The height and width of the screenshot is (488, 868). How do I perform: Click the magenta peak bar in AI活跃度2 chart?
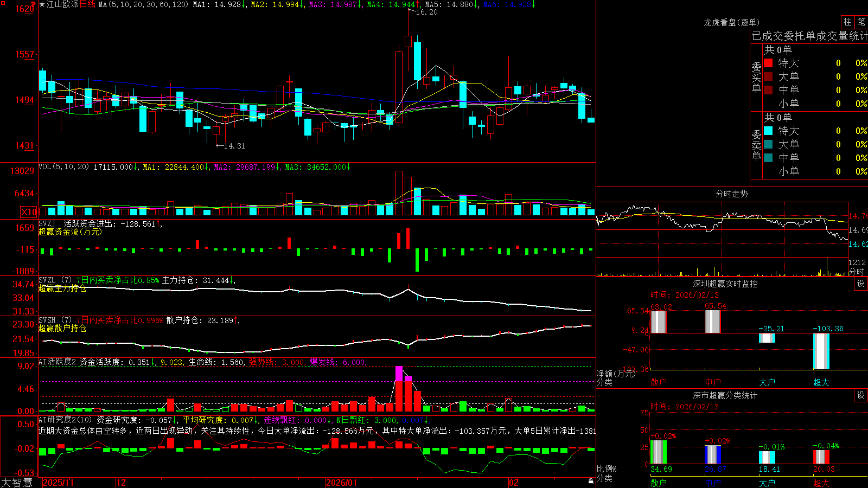[x=399, y=374]
